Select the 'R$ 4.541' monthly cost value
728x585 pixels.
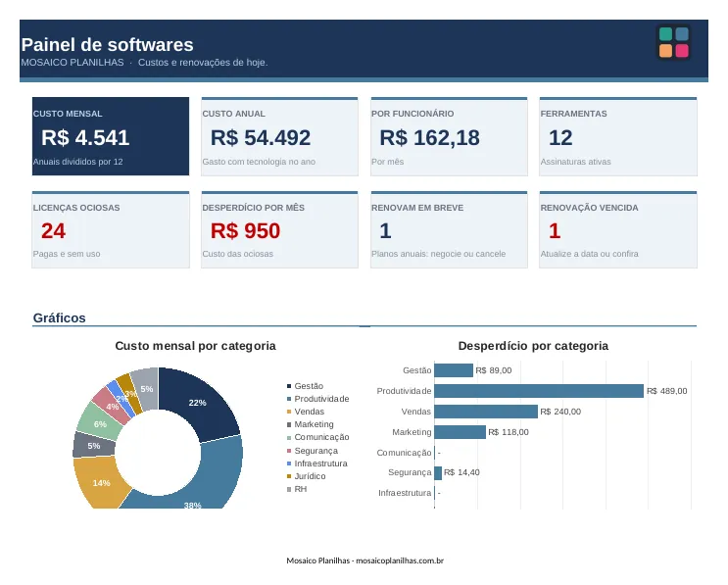click(85, 137)
